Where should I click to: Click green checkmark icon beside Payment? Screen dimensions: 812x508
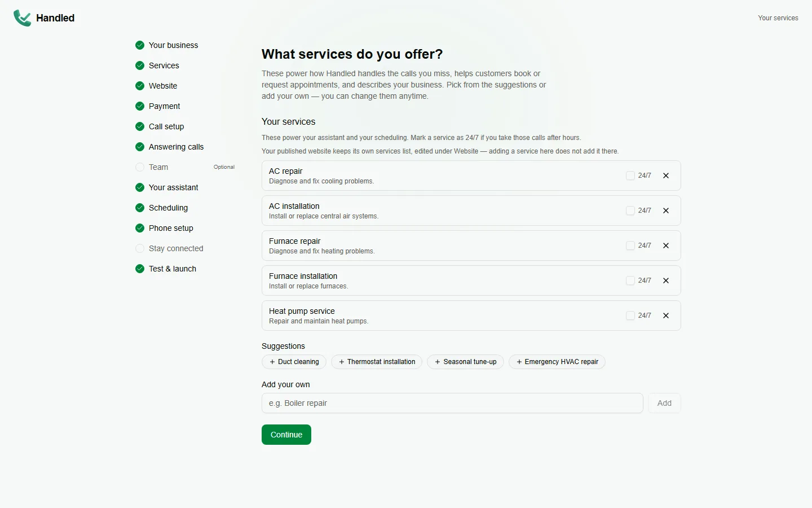[x=140, y=106]
